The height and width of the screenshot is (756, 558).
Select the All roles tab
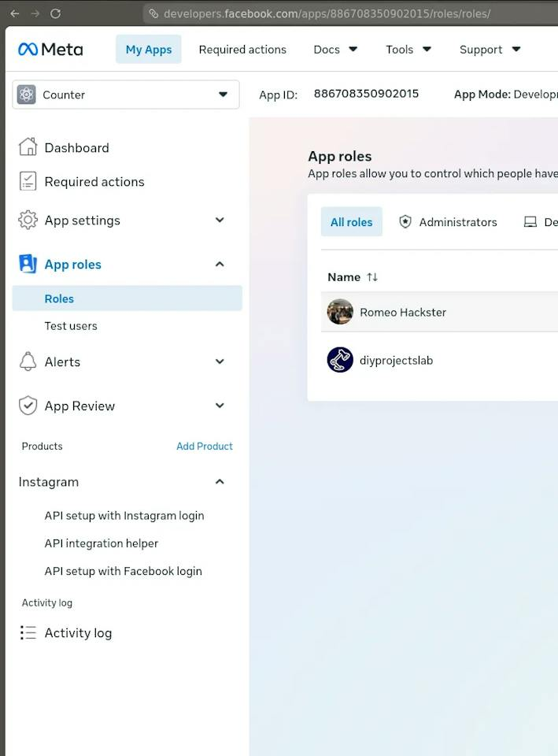click(x=351, y=222)
